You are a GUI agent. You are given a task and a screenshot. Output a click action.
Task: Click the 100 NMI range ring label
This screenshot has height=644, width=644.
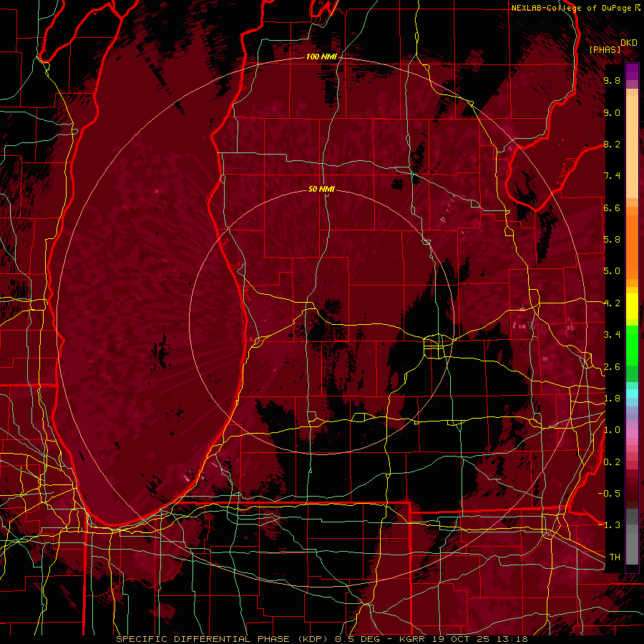pyautogui.click(x=321, y=57)
